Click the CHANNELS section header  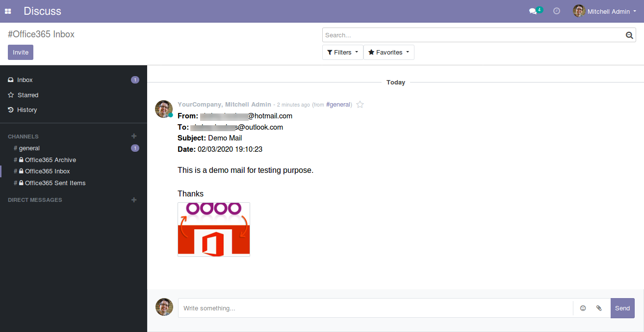point(23,137)
